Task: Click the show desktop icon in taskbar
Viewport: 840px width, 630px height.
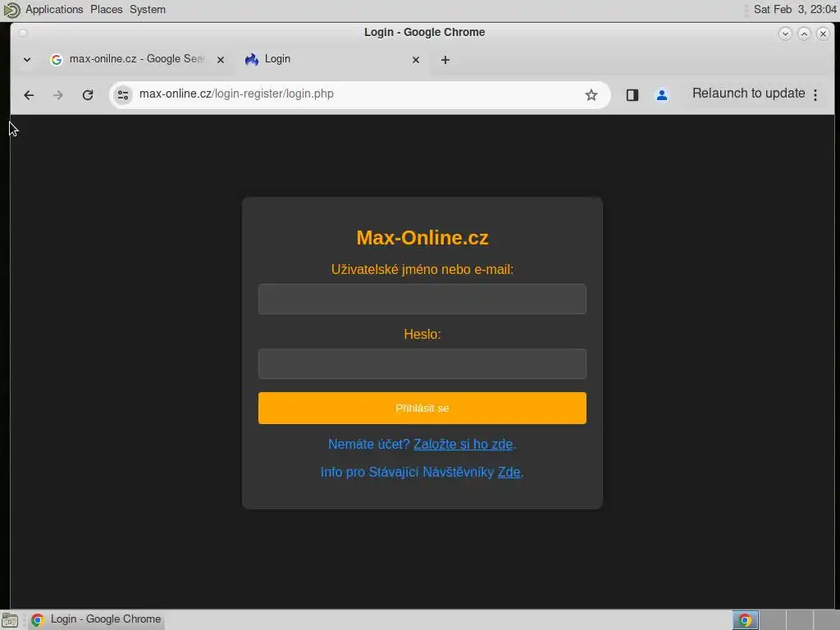Action: point(10,620)
